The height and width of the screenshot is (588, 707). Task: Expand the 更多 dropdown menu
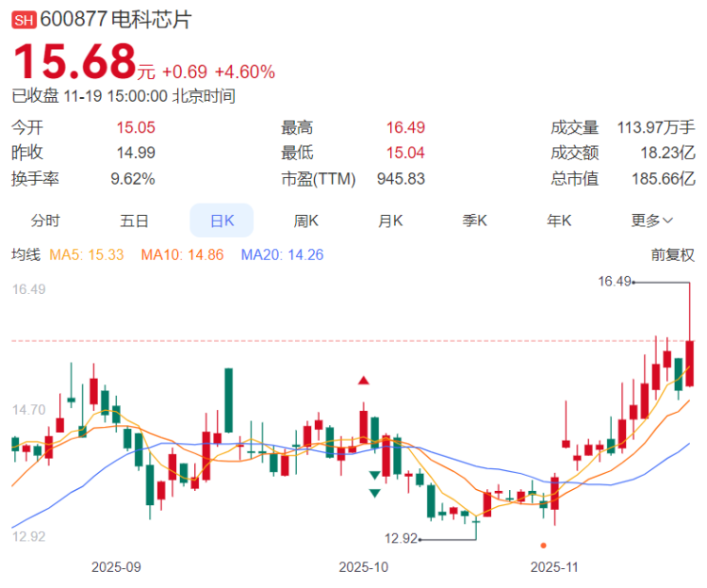click(x=652, y=220)
